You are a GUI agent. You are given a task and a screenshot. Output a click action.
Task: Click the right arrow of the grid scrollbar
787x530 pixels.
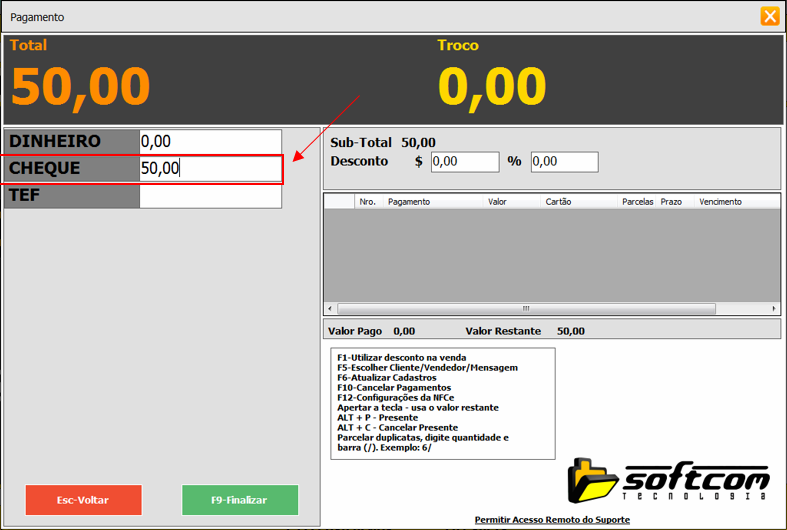(x=773, y=308)
